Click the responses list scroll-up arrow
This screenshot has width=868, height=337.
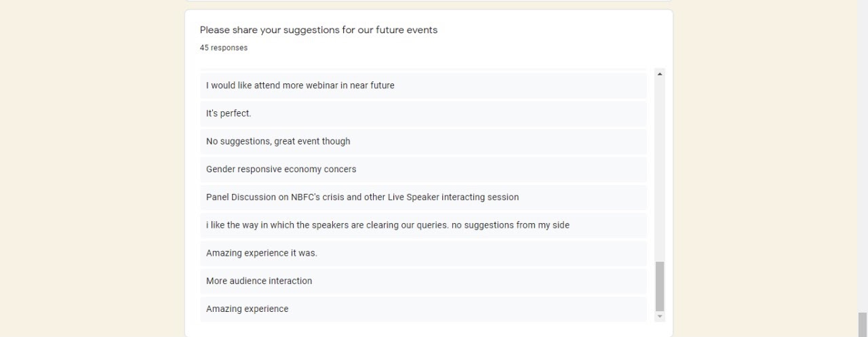tap(660, 73)
